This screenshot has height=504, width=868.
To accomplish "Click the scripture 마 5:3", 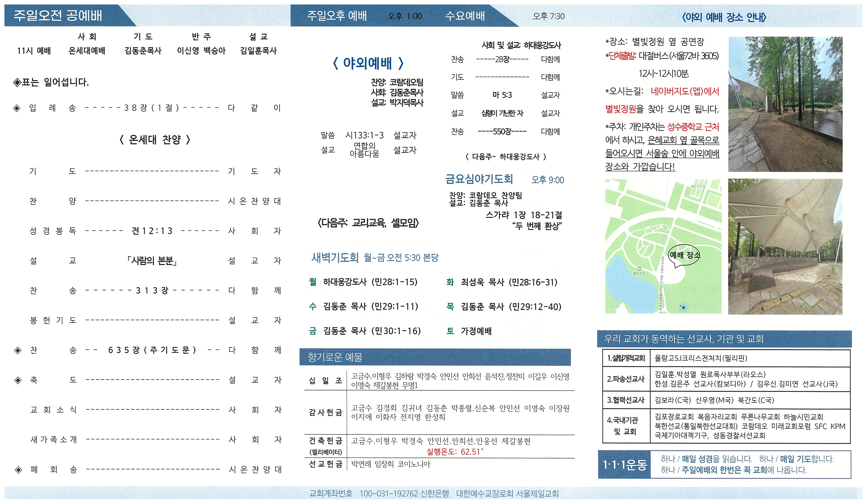I will click(502, 95).
